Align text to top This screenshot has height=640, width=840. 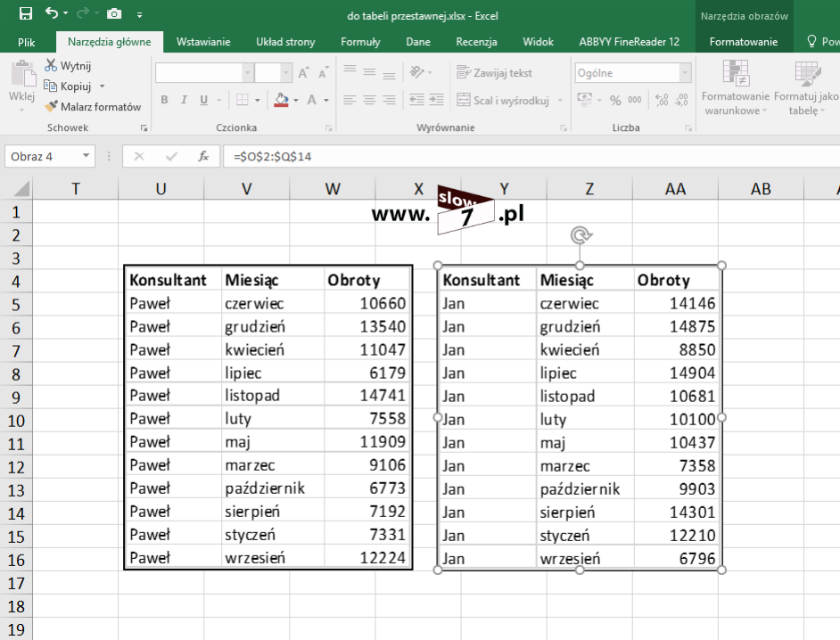(x=350, y=70)
